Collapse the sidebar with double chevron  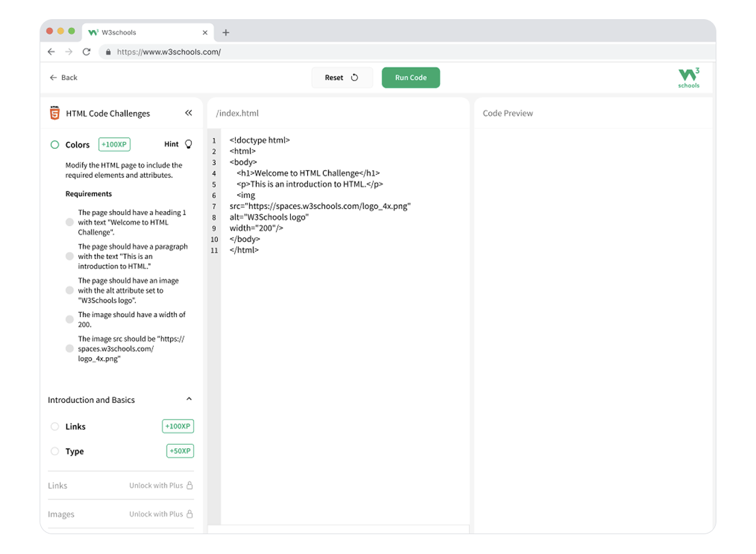(188, 113)
